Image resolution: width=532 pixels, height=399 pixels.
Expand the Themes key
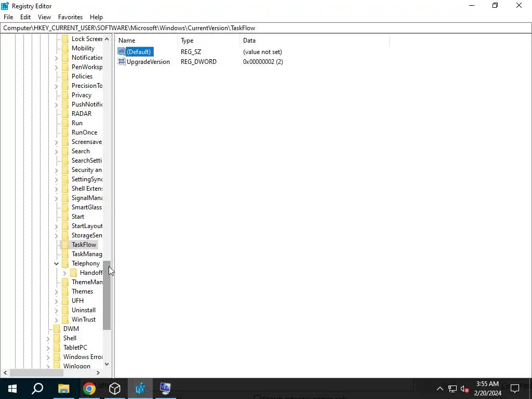(56, 292)
